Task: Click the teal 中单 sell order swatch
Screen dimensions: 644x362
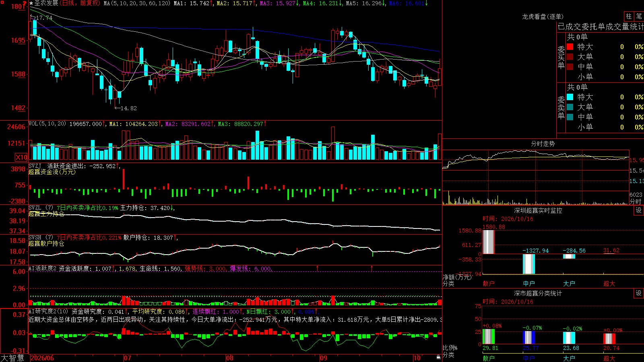Action: coord(570,117)
